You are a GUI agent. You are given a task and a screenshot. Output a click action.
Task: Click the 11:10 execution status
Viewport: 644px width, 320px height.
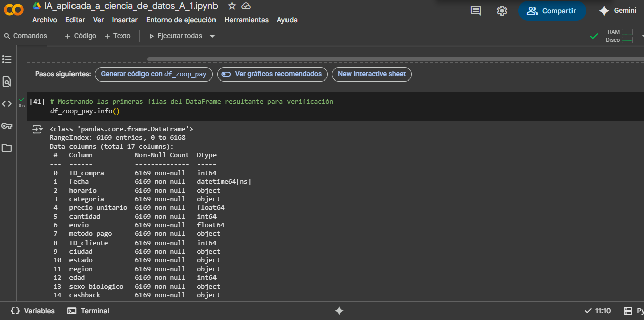tap(598, 311)
